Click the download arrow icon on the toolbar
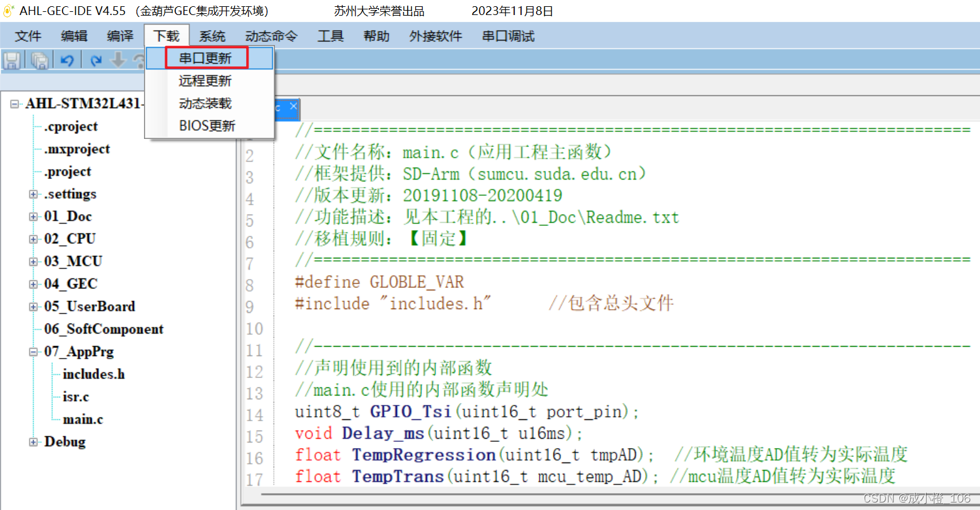The image size is (980, 510). (118, 60)
